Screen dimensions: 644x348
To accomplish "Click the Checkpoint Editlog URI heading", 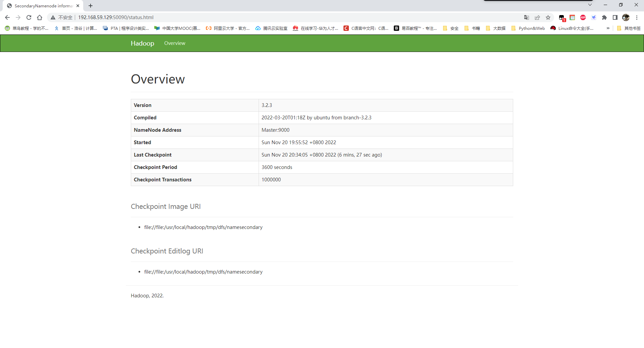I will pos(167,251).
